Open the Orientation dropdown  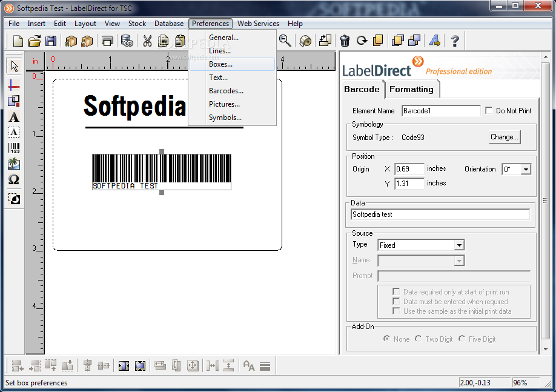pyautogui.click(x=526, y=170)
